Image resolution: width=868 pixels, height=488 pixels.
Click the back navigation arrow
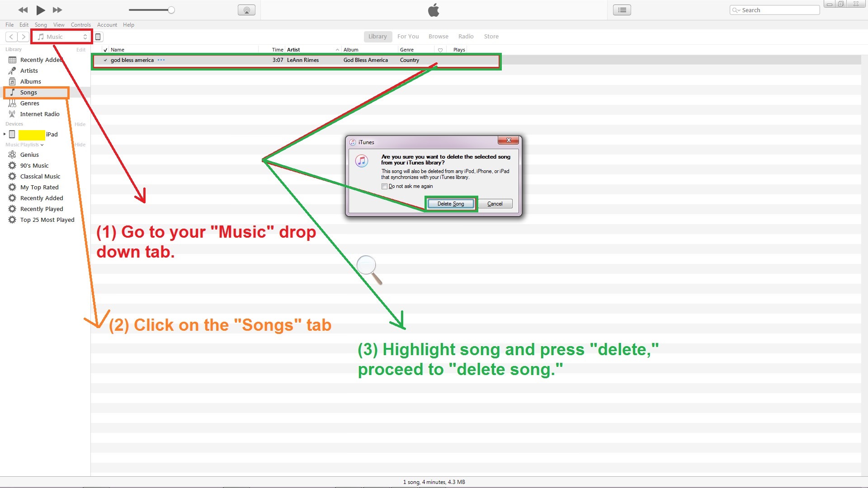(11, 37)
